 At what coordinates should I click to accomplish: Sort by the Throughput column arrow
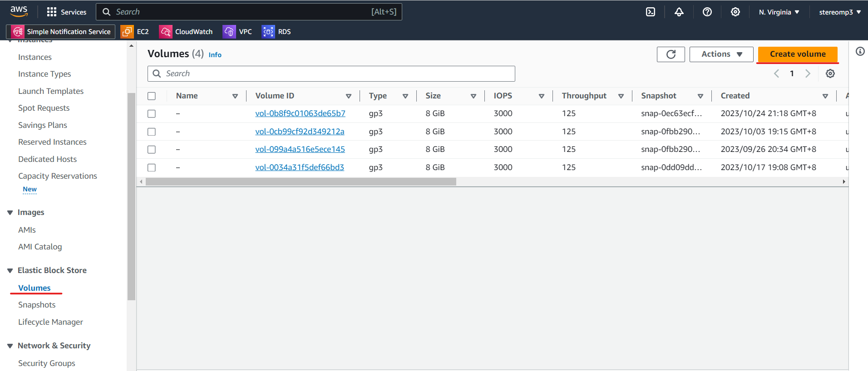pos(621,96)
